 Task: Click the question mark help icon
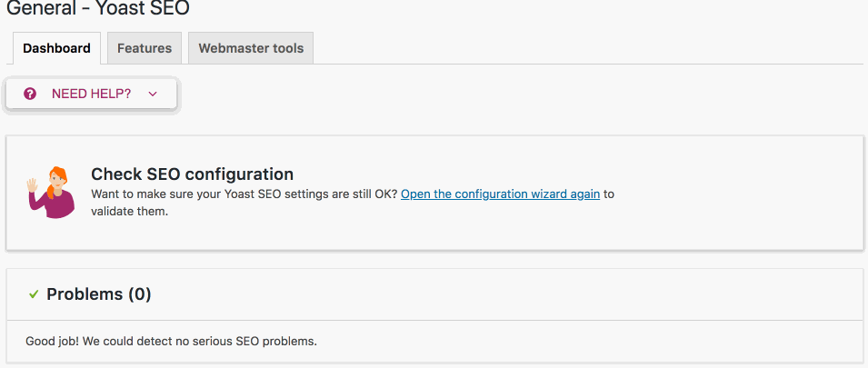[30, 94]
